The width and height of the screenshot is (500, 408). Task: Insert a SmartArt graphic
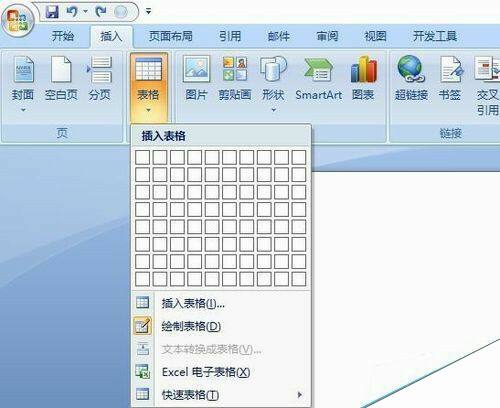[x=319, y=78]
